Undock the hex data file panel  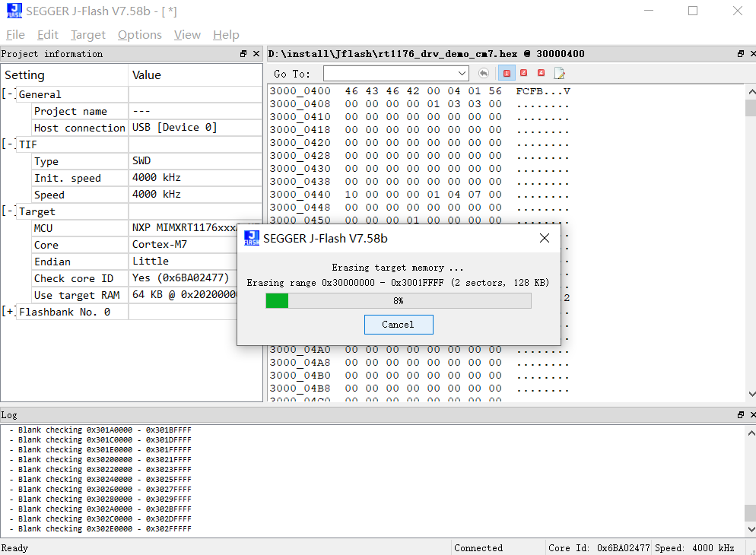click(741, 54)
